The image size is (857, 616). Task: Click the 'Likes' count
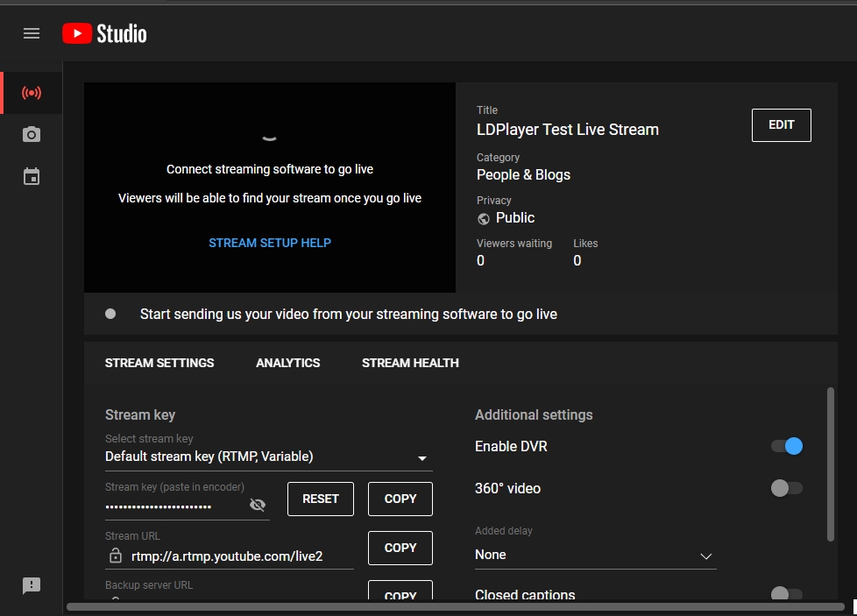577,261
